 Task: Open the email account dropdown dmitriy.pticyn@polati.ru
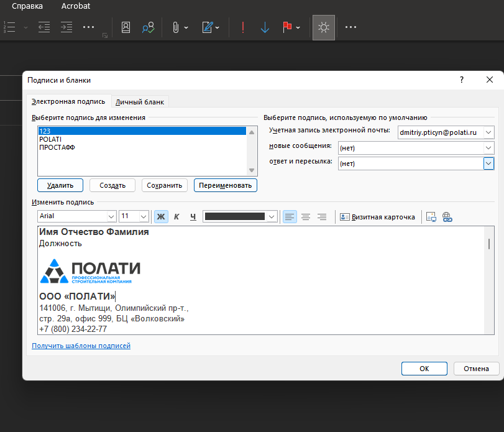488,132
